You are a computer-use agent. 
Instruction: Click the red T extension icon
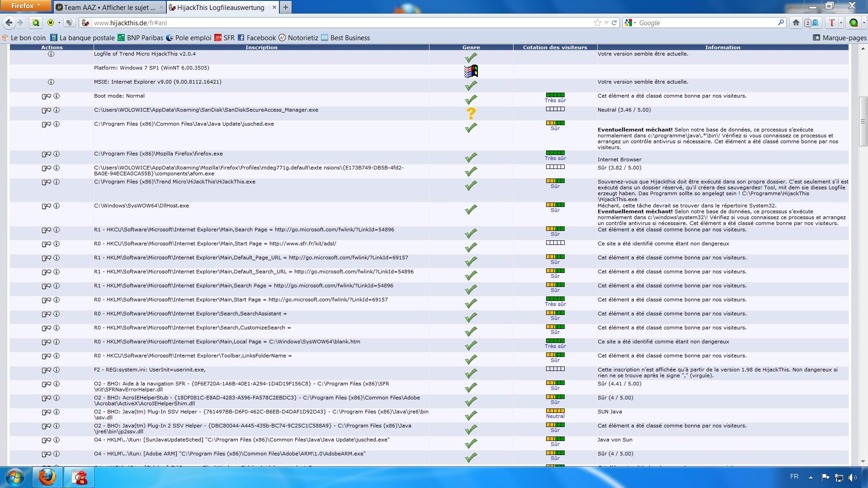[831, 23]
